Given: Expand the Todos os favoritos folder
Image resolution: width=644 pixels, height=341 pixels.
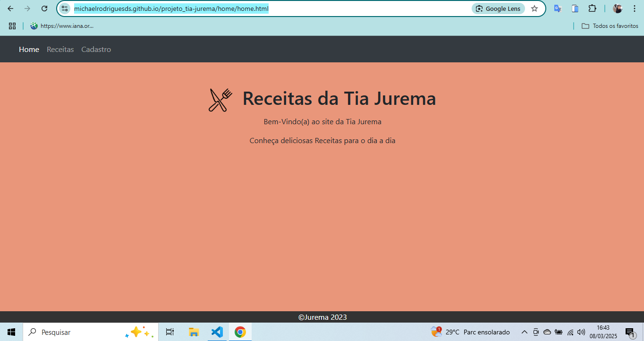Looking at the screenshot, I should 610,26.
